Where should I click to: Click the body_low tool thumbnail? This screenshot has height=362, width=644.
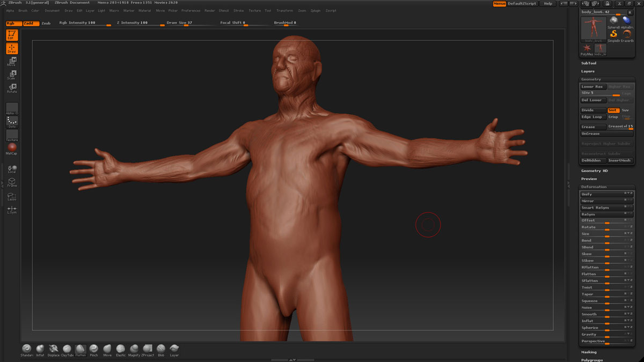(x=593, y=28)
